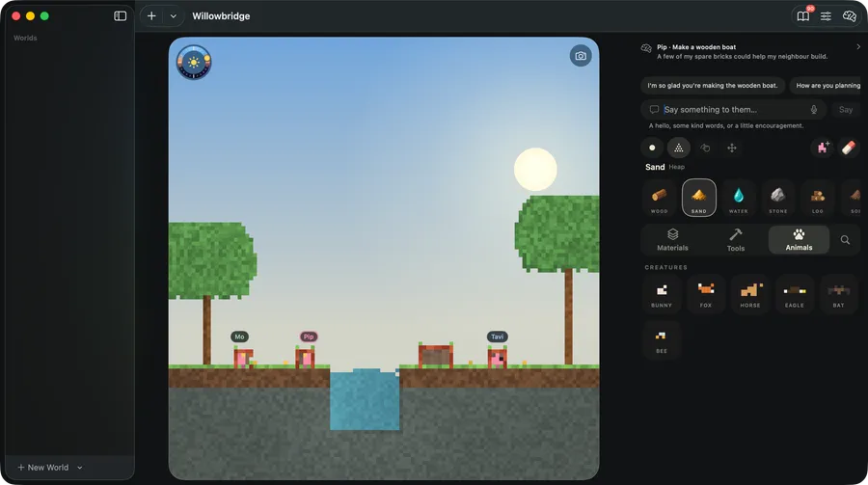Viewport: 868px width, 485px height.
Task: Click the sun in the sky
Action: click(535, 170)
